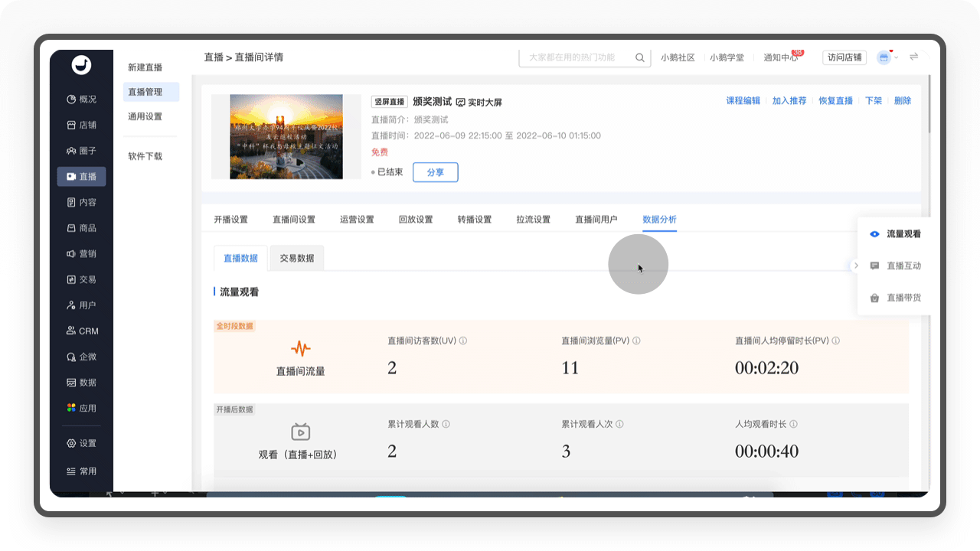Click the page vertical scrollbar
980x551 pixels.
[929, 105]
